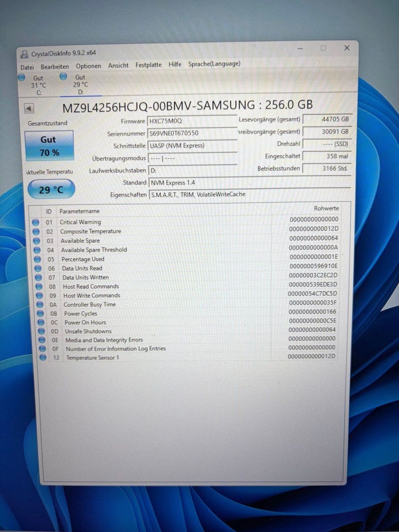Click the status dot for Percentage Used
Image resolution: width=399 pixels, height=532 pixels.
[37, 259]
